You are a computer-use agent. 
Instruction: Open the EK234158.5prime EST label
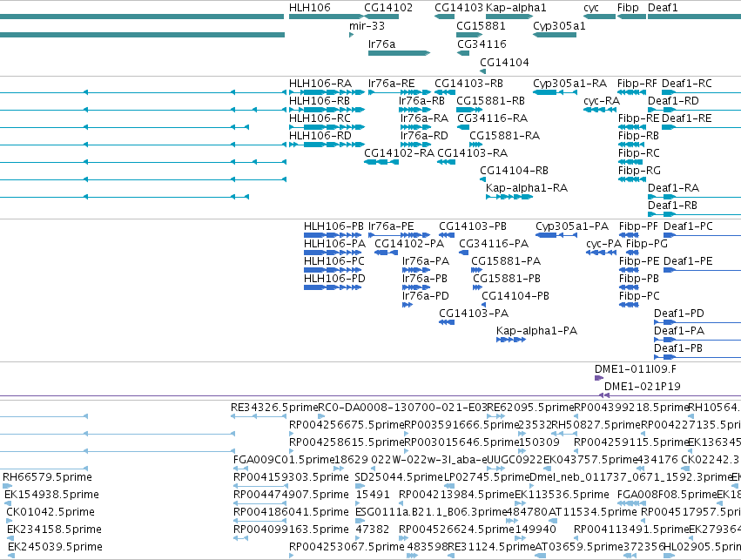point(54,530)
